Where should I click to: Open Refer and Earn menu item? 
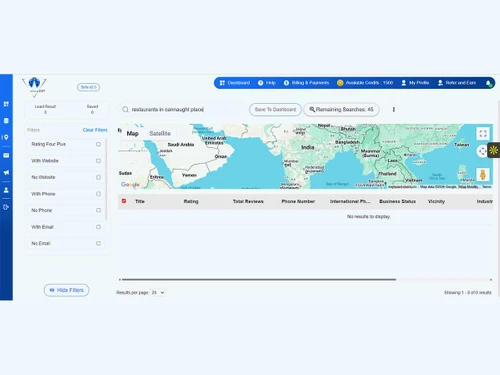click(x=457, y=83)
